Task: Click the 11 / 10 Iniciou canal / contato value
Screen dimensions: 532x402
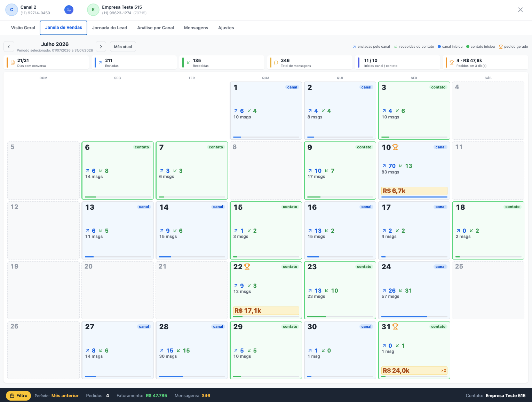Action: pos(371,61)
